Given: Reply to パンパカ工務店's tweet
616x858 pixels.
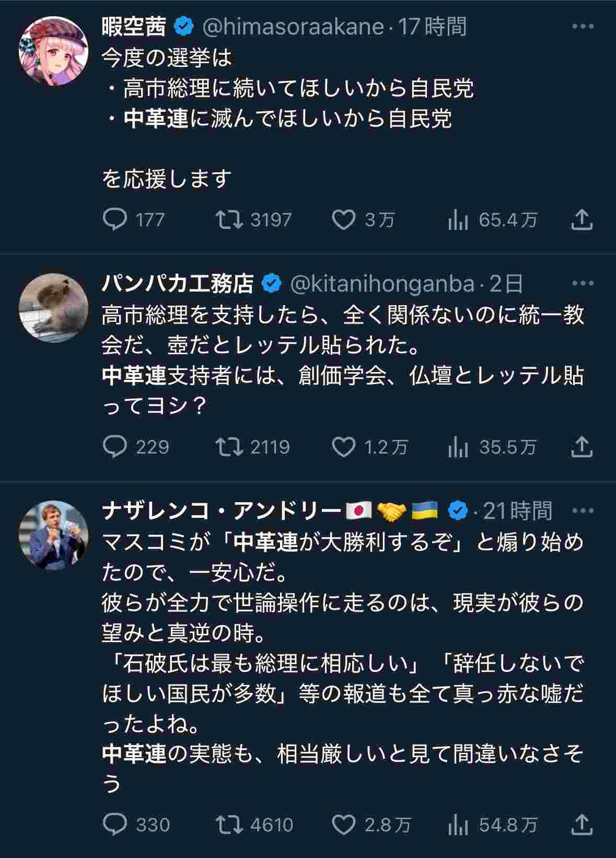Looking at the screenshot, I should tap(115, 447).
